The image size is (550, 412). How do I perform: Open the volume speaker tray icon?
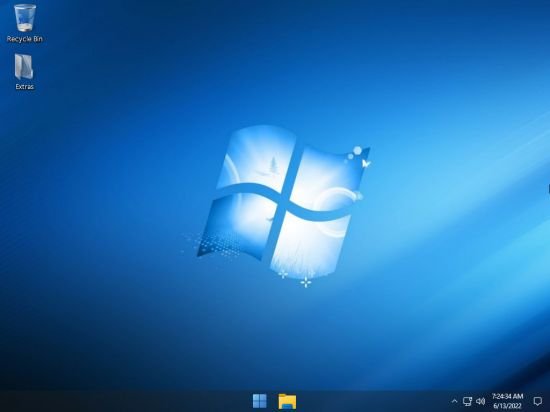[x=480, y=401]
